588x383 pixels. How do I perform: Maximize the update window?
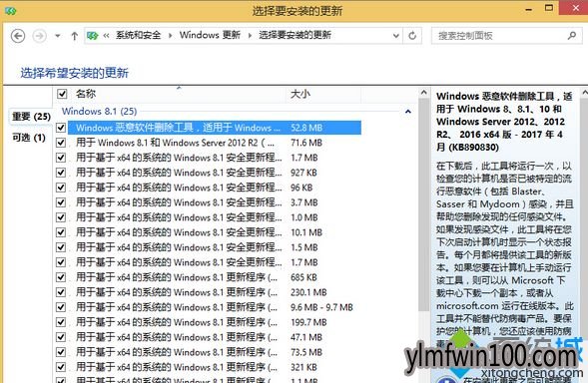tap(549, 8)
